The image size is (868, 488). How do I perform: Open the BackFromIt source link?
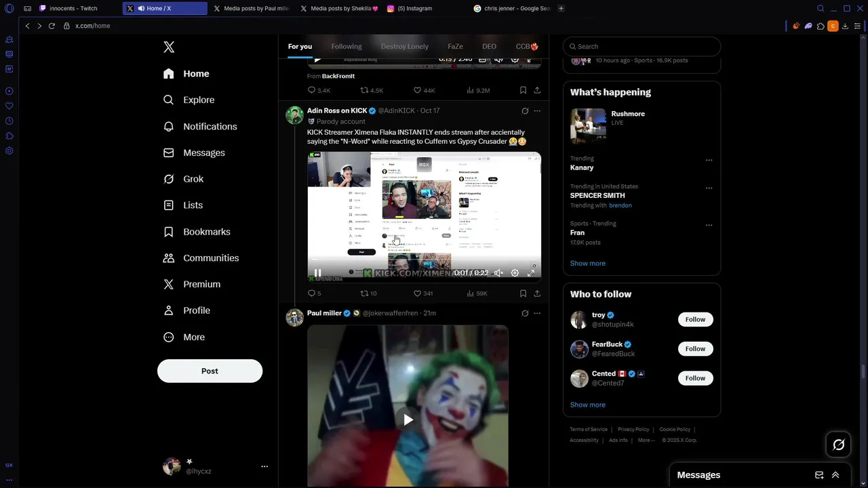click(x=338, y=76)
